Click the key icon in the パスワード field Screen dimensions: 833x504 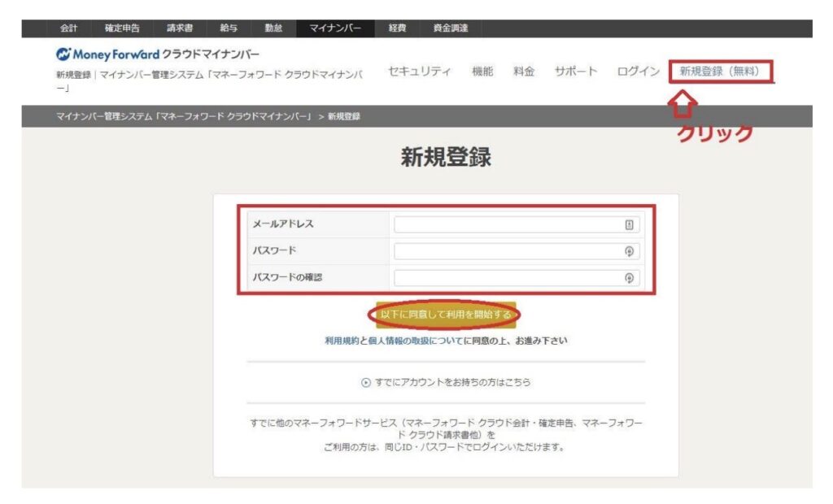pyautogui.click(x=629, y=251)
